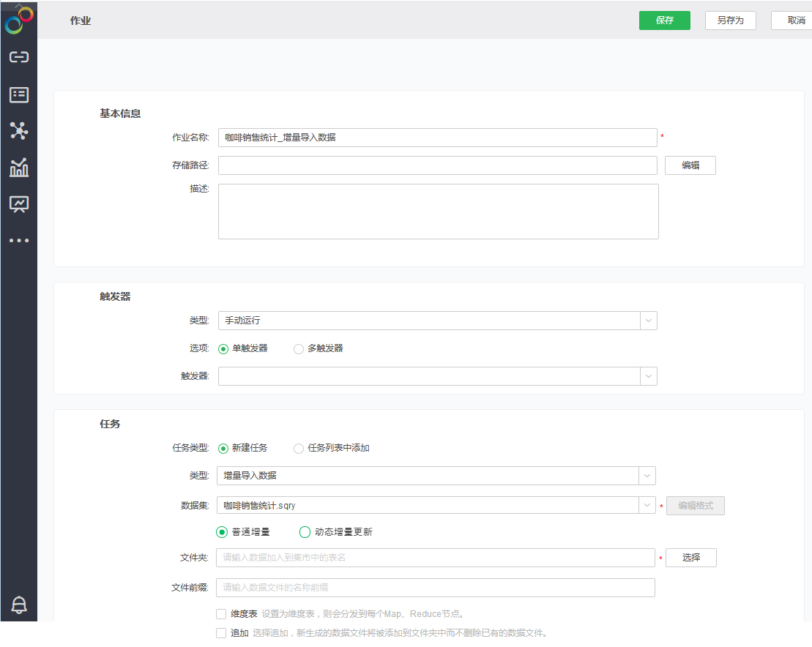Click the 另存为 button
This screenshot has width=812, height=647.
click(730, 20)
